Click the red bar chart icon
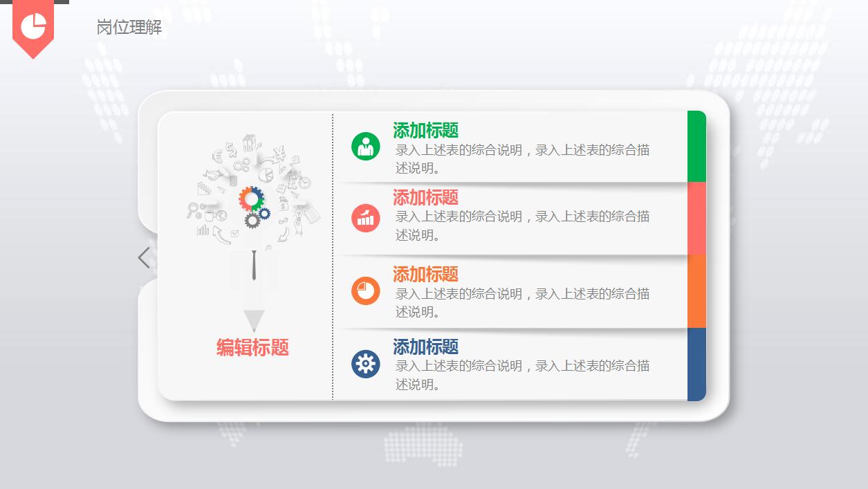This screenshot has width=868, height=489. pyautogui.click(x=365, y=219)
